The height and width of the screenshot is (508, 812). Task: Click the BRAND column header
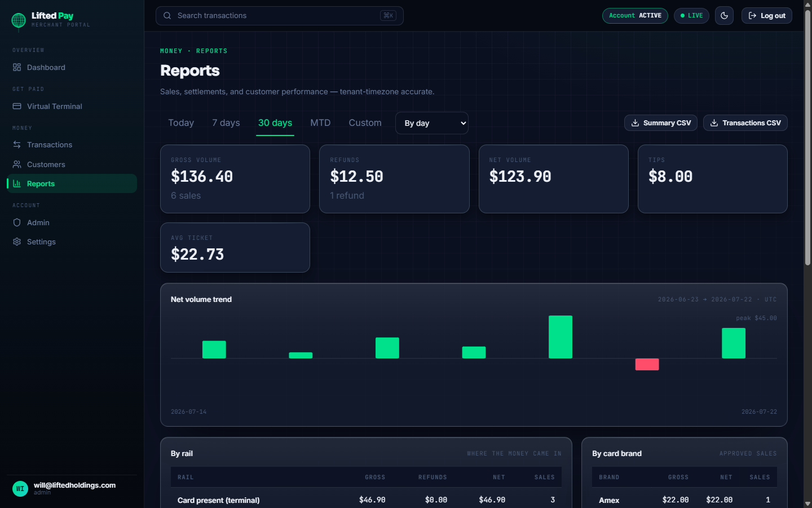609,478
